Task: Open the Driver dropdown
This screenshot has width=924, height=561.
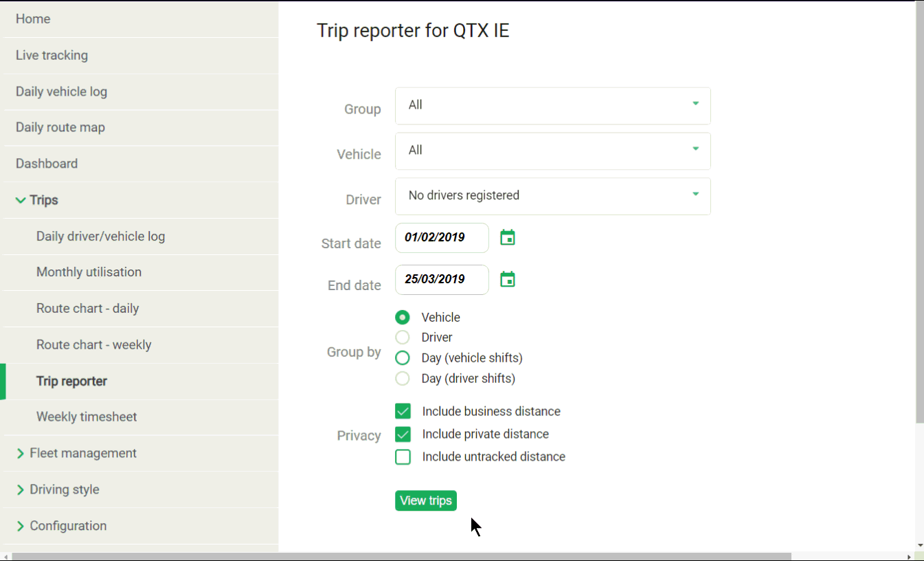Action: point(553,197)
